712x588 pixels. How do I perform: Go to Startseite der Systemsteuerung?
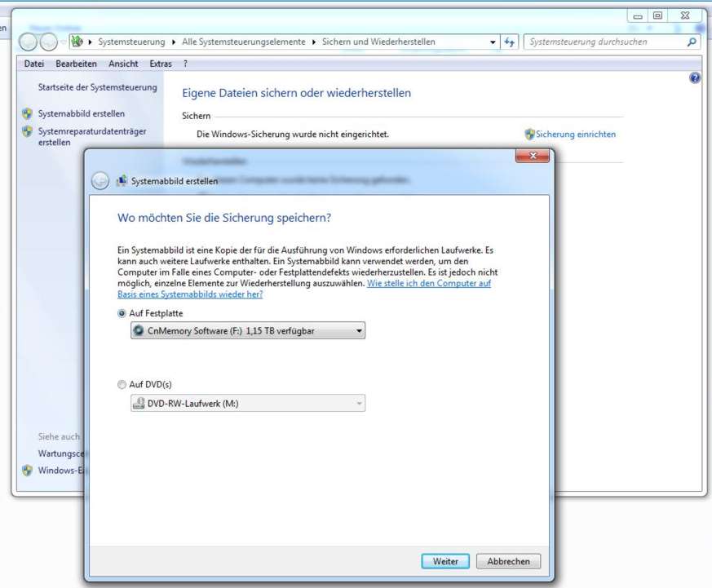tap(98, 87)
